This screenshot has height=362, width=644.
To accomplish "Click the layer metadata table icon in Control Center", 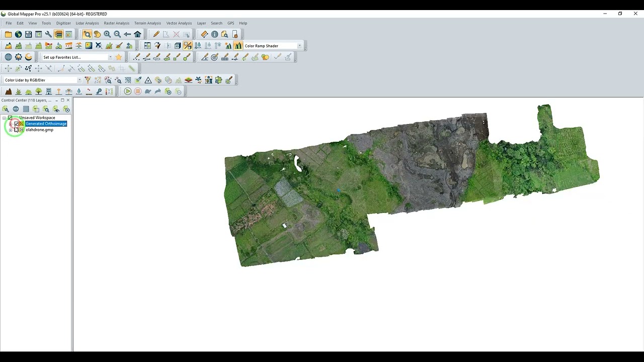I will [26, 109].
